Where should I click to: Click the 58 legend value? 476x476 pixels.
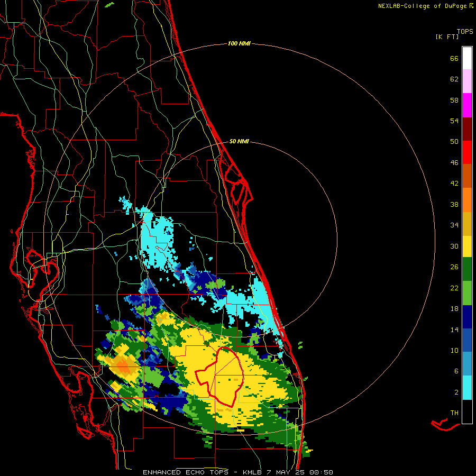point(454,100)
